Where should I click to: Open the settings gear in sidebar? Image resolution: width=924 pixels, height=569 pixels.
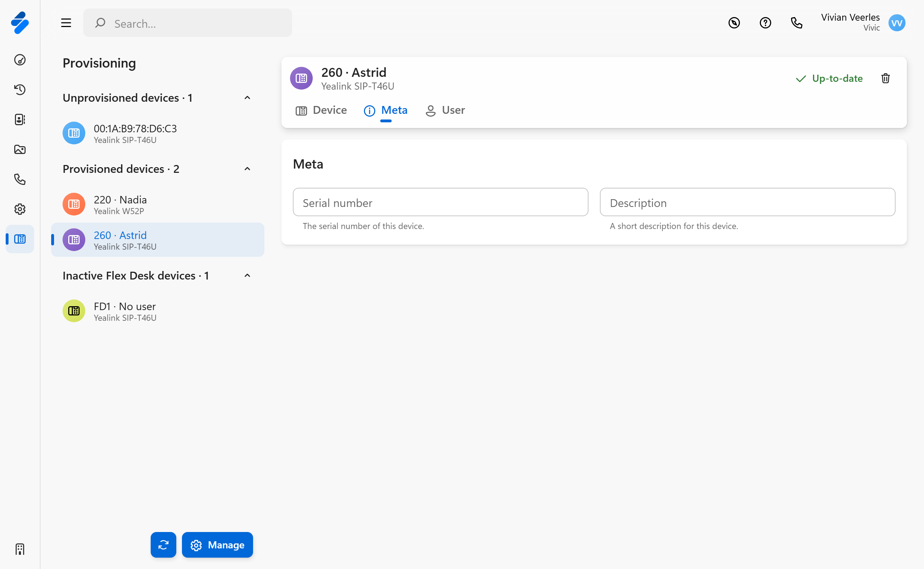tap(20, 209)
